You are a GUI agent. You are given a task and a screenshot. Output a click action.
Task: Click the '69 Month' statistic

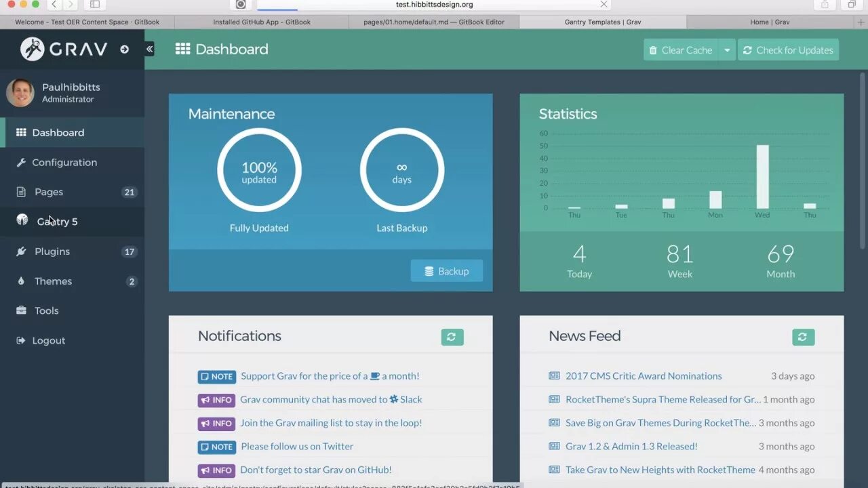(781, 260)
